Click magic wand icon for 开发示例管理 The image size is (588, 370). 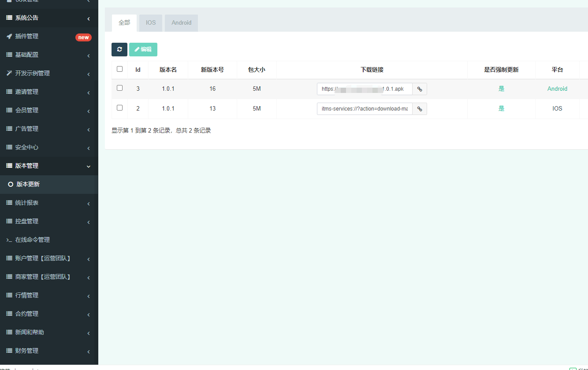click(9, 73)
